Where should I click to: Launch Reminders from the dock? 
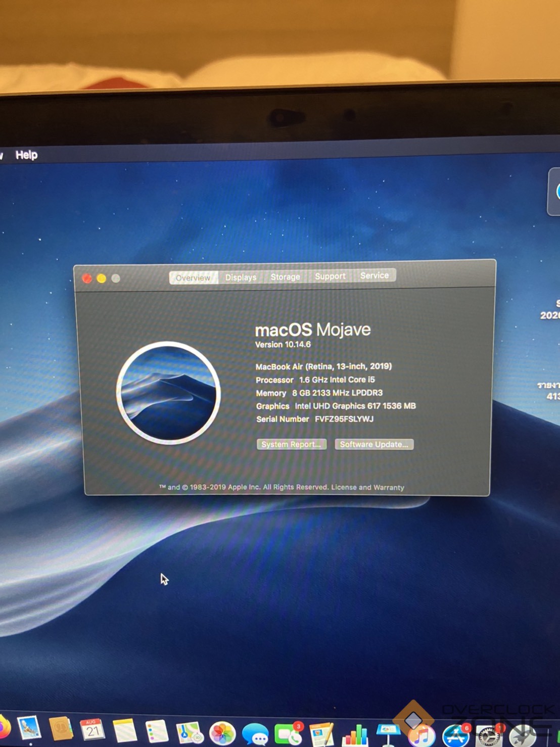(157, 732)
